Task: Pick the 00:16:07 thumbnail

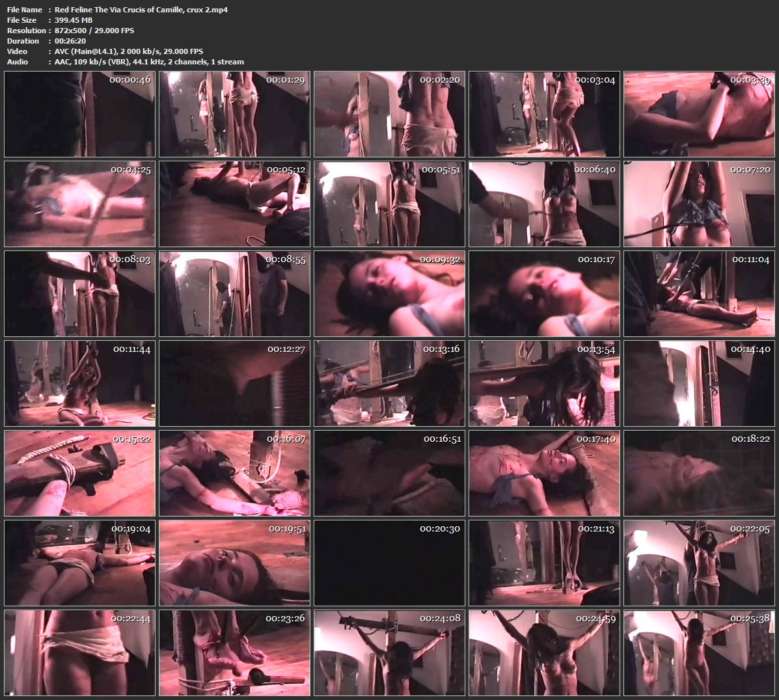Action: (234, 474)
